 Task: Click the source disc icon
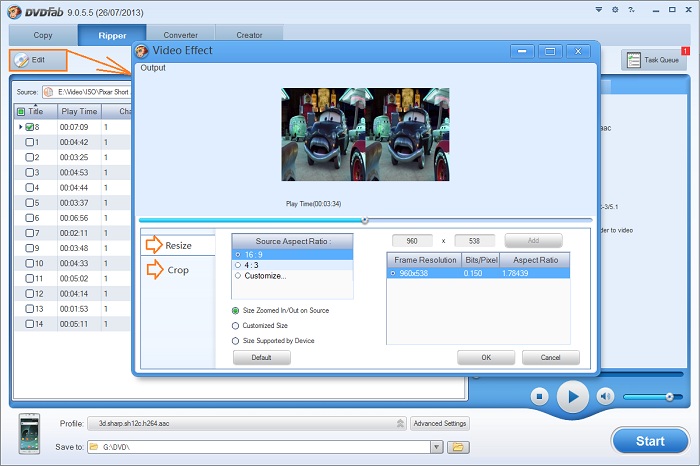[48, 92]
